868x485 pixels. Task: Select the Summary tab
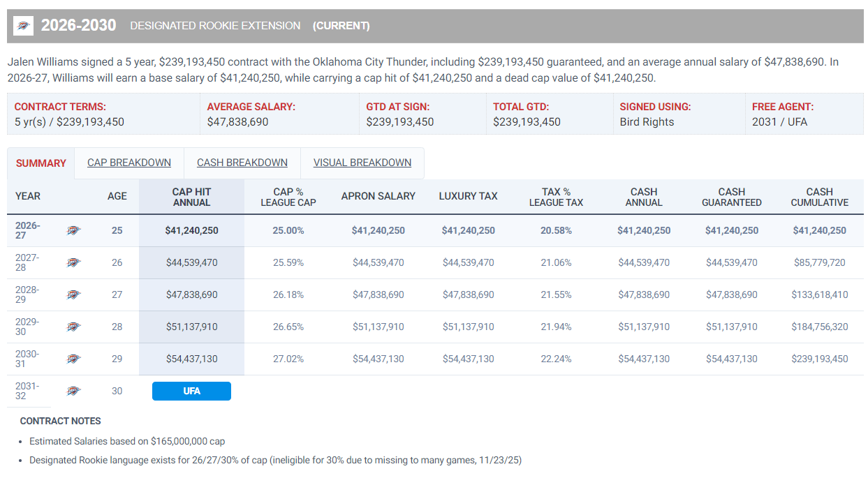click(41, 163)
